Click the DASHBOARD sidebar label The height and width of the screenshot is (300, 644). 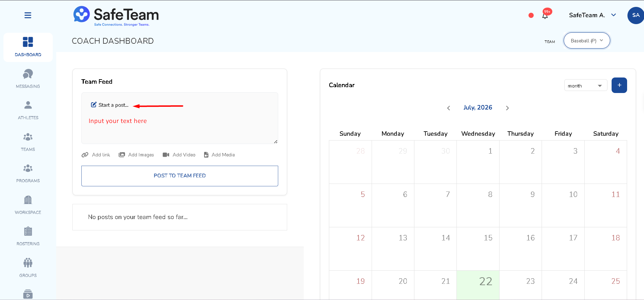click(28, 55)
